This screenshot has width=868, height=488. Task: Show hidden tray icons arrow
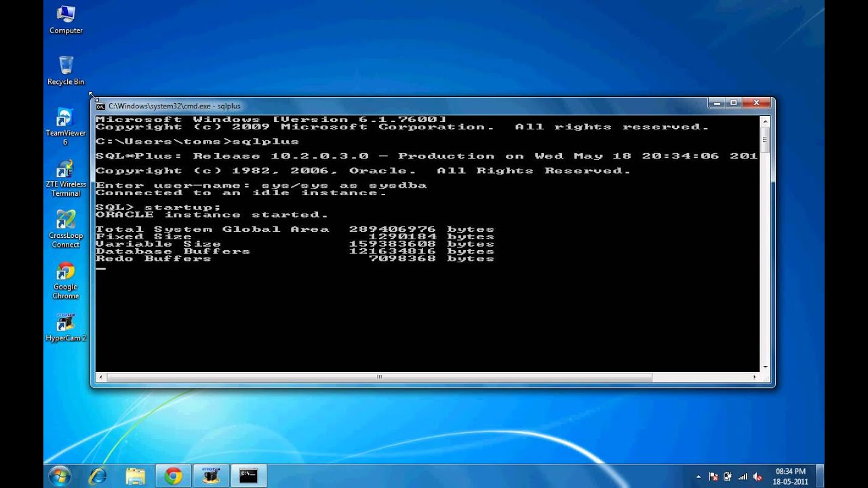tap(698, 476)
